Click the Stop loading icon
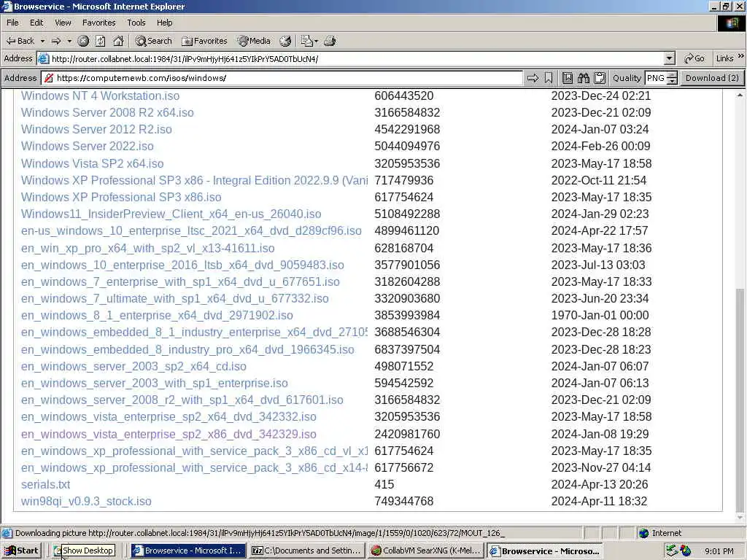This screenshot has width=747, height=560. coord(83,41)
